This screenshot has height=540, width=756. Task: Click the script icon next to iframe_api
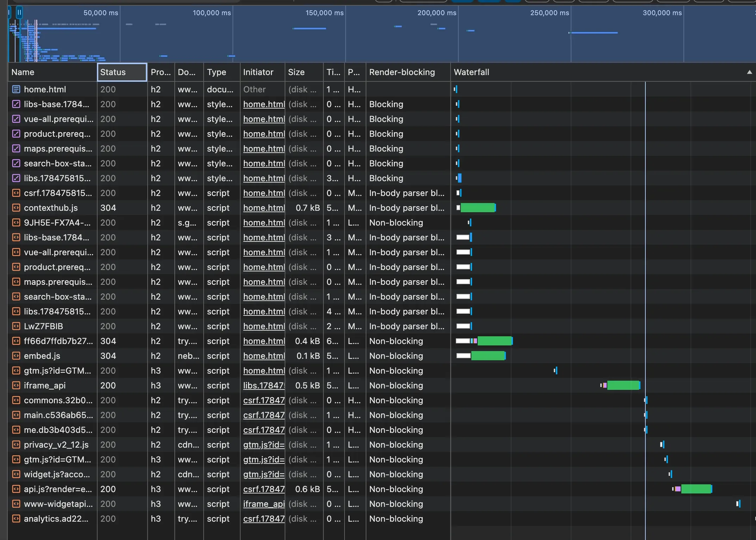pos(16,385)
